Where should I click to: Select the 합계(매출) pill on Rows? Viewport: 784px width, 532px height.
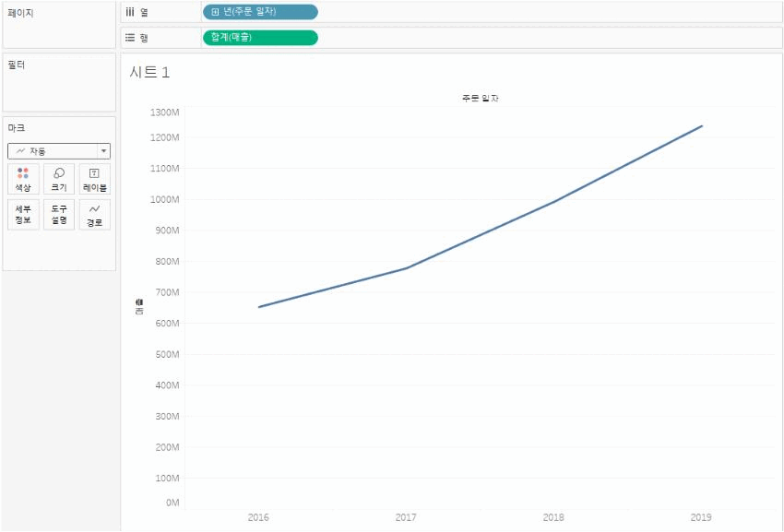(260, 38)
